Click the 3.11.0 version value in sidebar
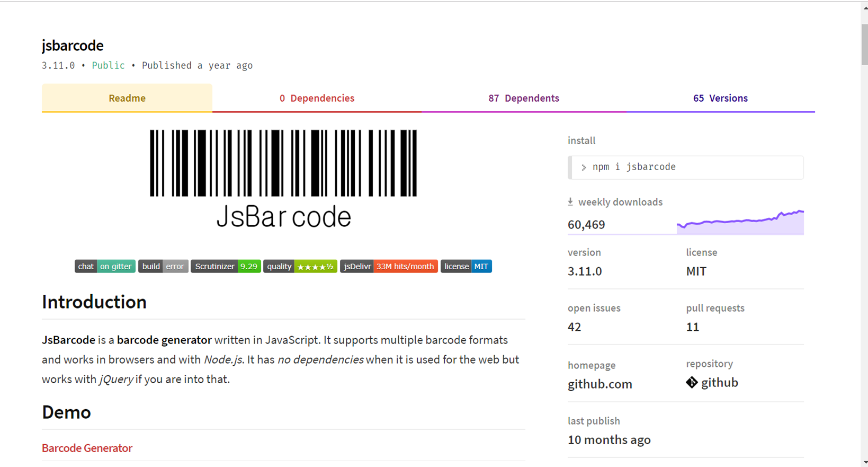The height and width of the screenshot is (467, 868). pyautogui.click(x=585, y=271)
